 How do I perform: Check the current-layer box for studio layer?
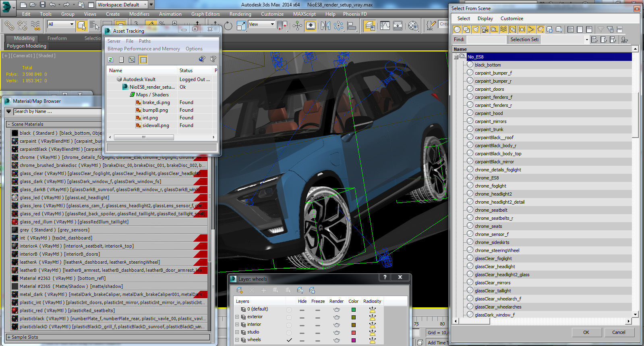point(289,333)
